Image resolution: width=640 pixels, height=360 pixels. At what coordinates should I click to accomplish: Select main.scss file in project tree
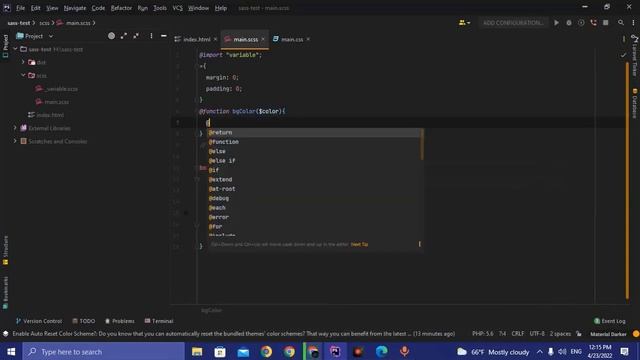coord(52,102)
